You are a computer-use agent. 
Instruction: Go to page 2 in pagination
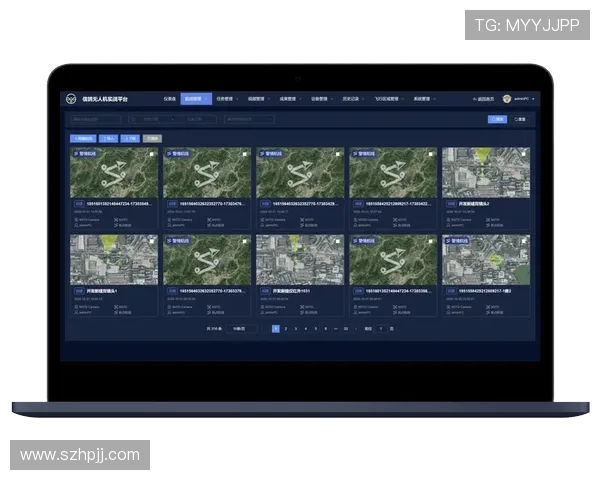286,328
